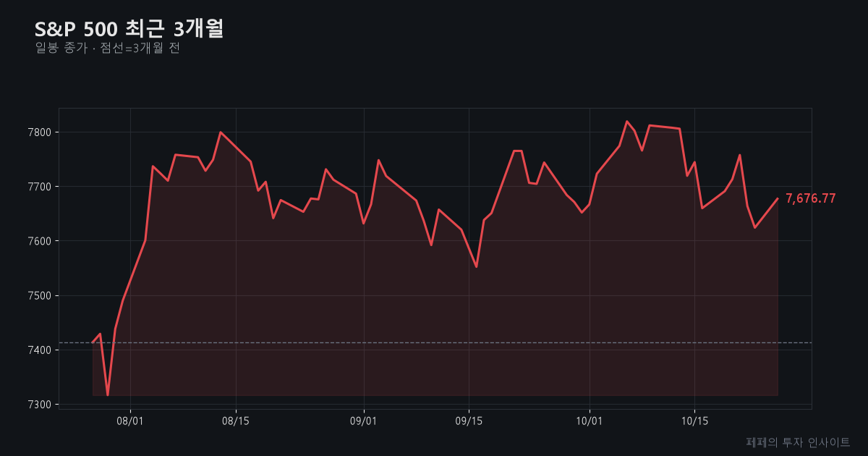This screenshot has width=868, height=456.
Task: Click the final endpoint of the price line
Action: coord(778,198)
